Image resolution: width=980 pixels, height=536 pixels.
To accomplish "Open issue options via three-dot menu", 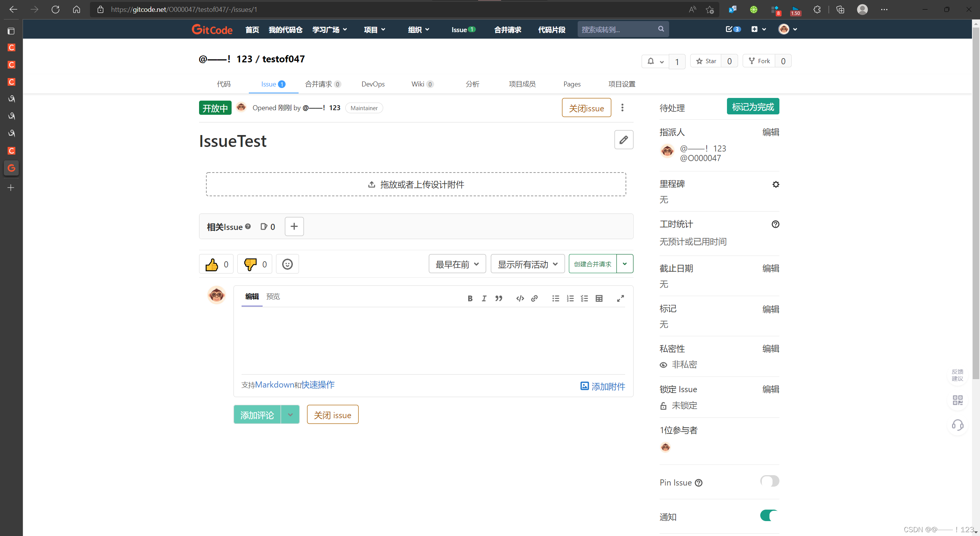I will point(622,108).
